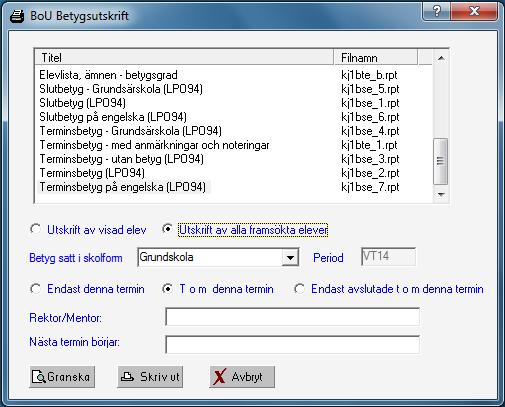Image resolution: width=505 pixels, height=407 pixels.
Task: Click the list scroll down arrow
Action: point(441,194)
